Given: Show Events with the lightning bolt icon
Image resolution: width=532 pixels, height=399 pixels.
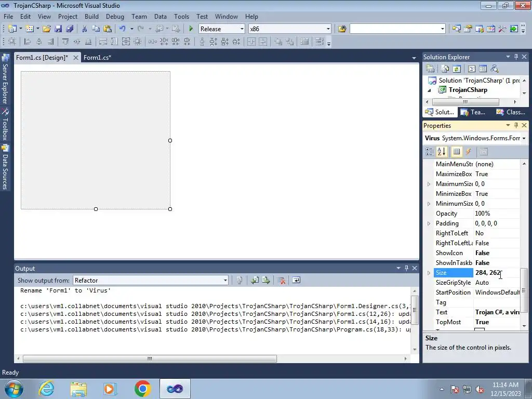Looking at the screenshot, I should click(x=468, y=152).
